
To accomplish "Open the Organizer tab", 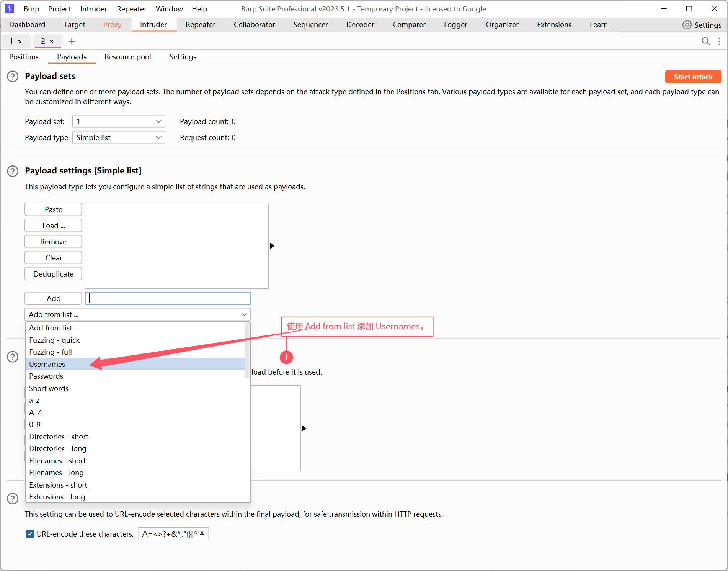I will click(502, 25).
